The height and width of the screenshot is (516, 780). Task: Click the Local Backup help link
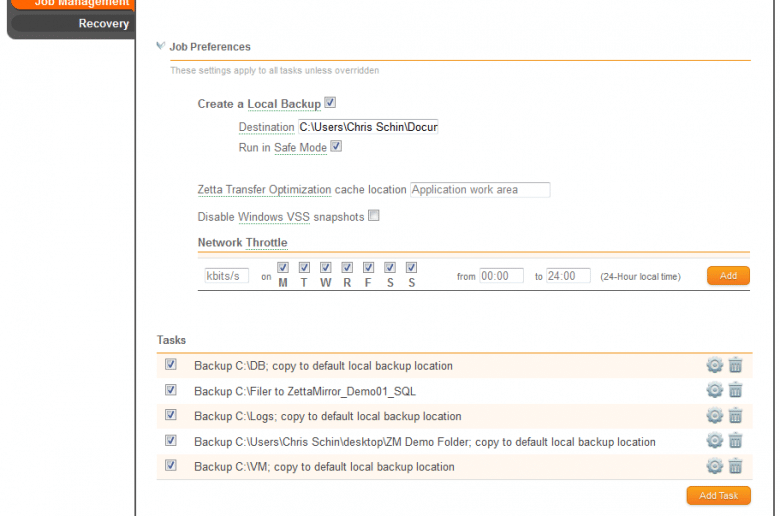[284, 104]
